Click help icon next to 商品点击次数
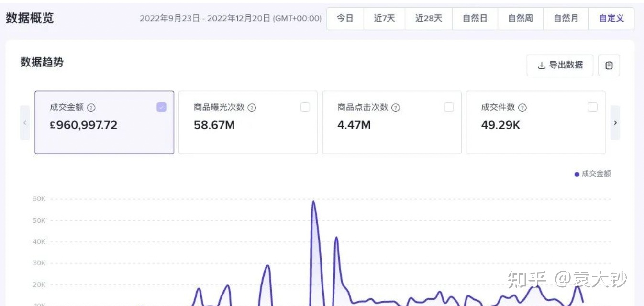Image resolution: width=644 pixels, height=306 pixels. pyautogui.click(x=396, y=108)
